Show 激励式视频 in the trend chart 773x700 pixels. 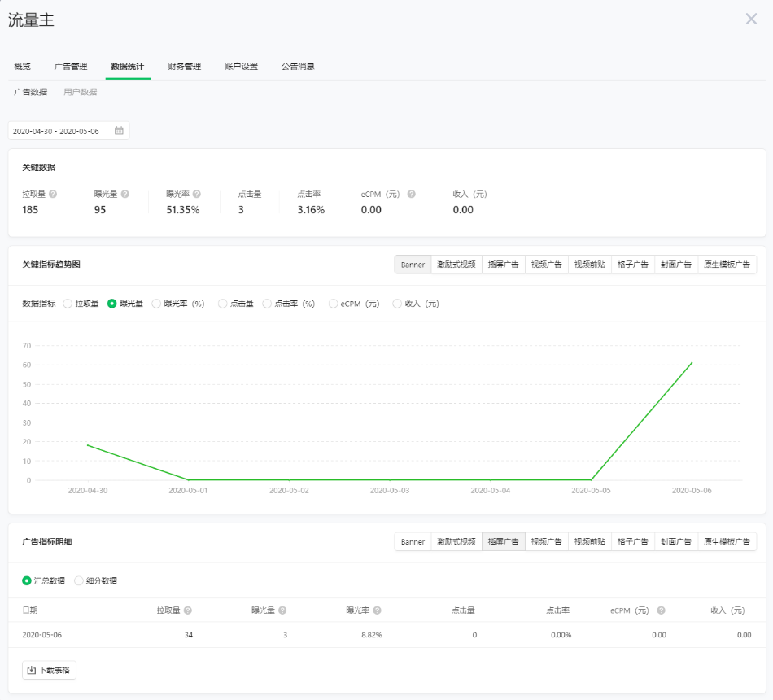pyautogui.click(x=456, y=265)
